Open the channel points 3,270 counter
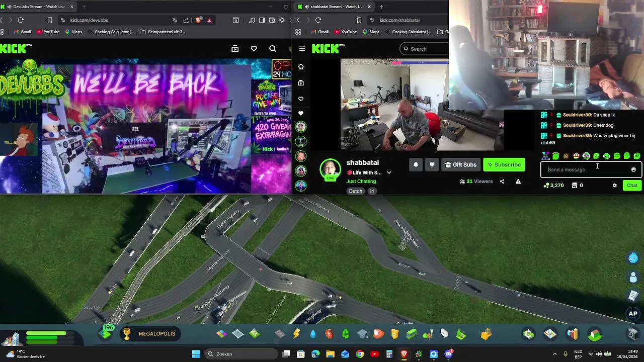 [553, 186]
